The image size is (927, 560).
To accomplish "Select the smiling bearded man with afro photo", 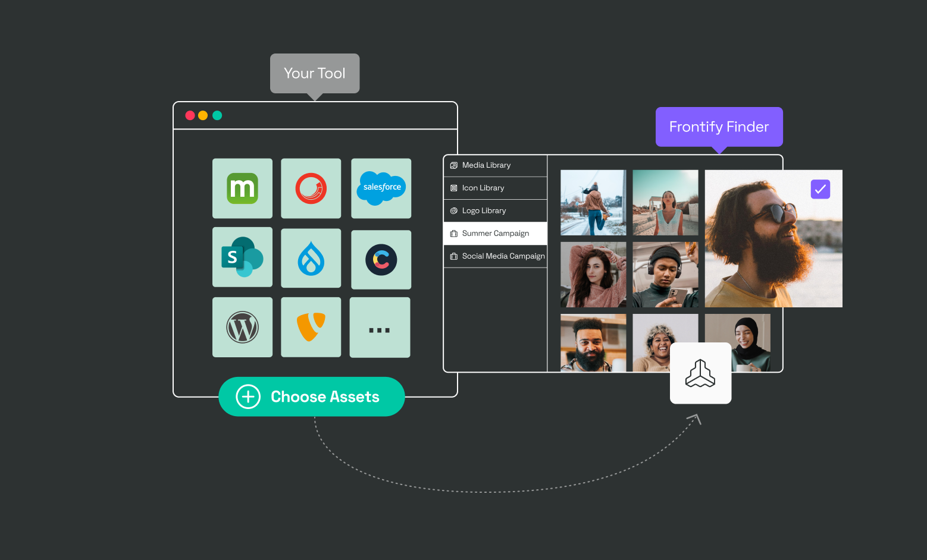I will (x=593, y=343).
